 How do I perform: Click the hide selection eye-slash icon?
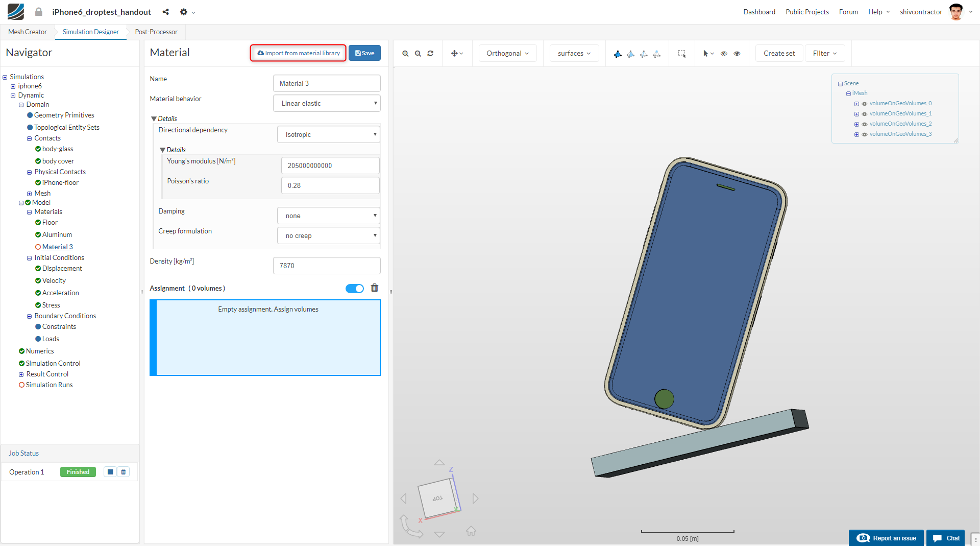coord(724,53)
